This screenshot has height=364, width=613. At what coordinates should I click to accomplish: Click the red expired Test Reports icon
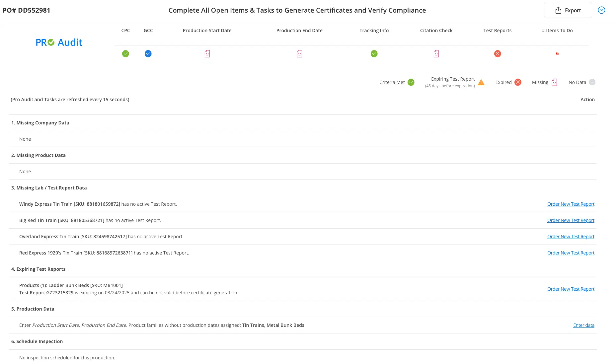click(498, 54)
